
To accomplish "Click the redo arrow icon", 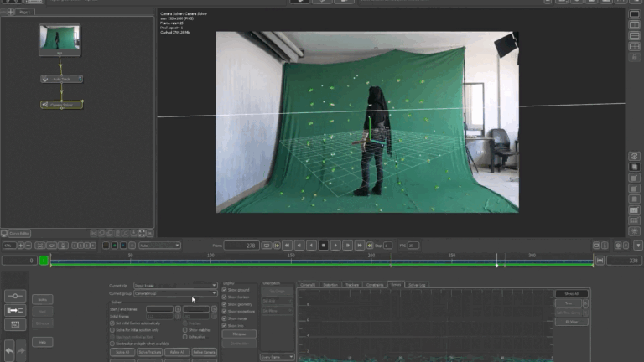I will (x=21, y=351).
